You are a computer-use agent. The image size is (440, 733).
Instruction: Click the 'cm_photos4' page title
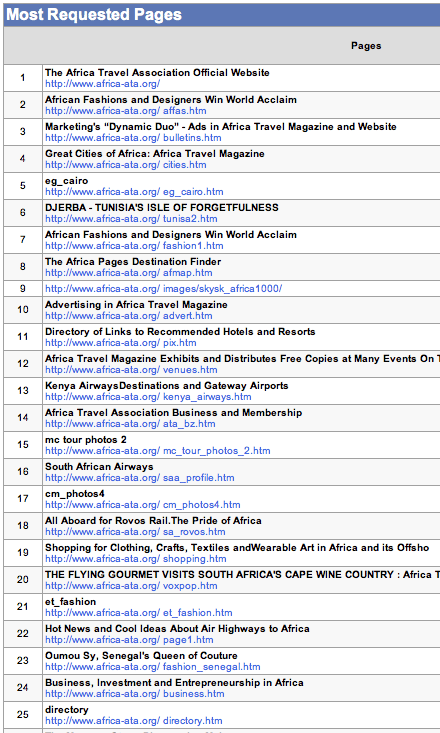[x=75, y=495]
